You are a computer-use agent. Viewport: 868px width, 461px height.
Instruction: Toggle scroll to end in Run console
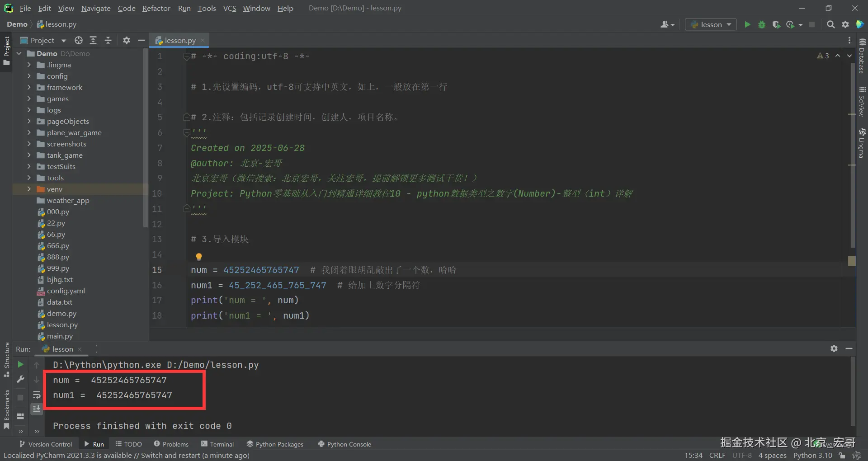37,409
